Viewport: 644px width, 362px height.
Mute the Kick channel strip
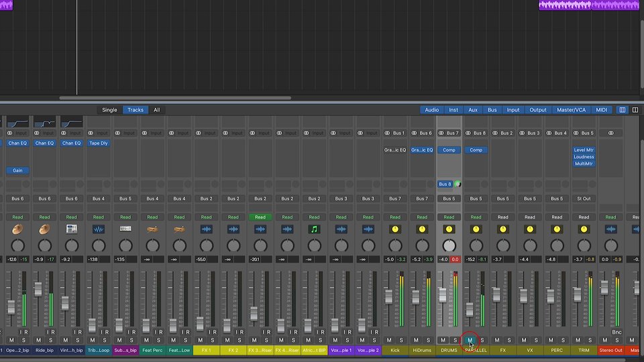pos(389,341)
